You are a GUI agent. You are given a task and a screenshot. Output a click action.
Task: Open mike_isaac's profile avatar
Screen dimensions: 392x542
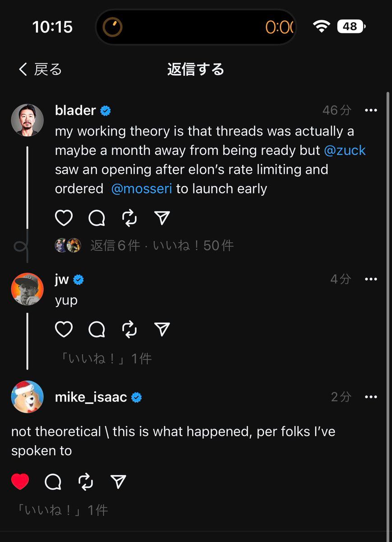27,397
